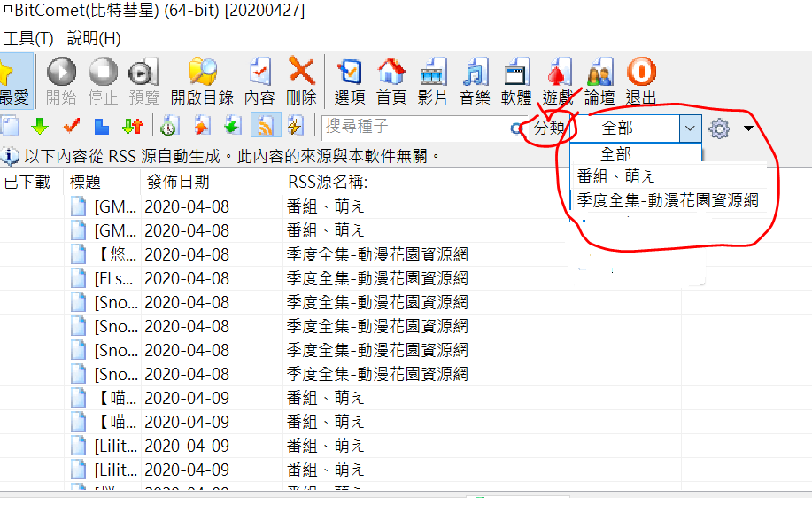Toggle the RSS feed view icon

tap(265, 126)
